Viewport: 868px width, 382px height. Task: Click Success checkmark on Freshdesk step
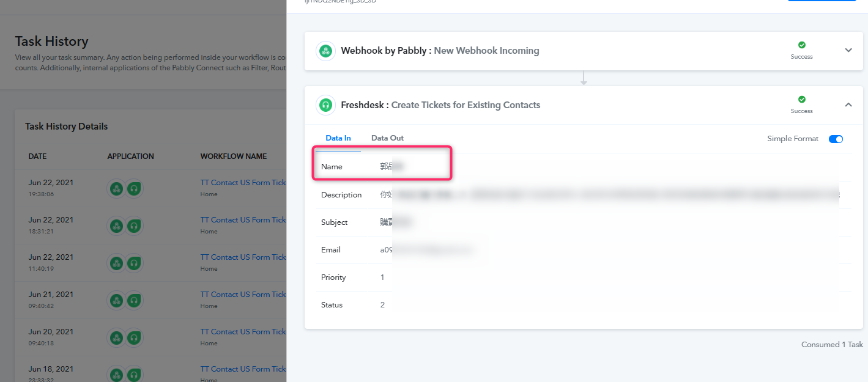[x=802, y=100]
